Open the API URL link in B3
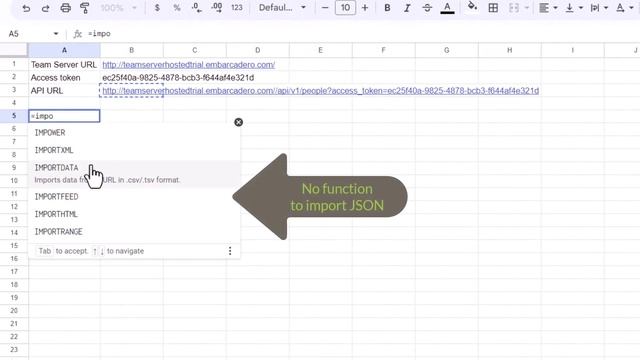640x360 pixels. click(x=320, y=91)
